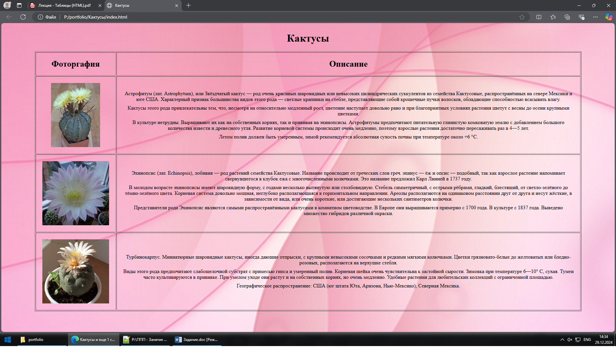Go back to the previous page
The width and height of the screenshot is (616, 364).
pyautogui.click(x=9, y=17)
